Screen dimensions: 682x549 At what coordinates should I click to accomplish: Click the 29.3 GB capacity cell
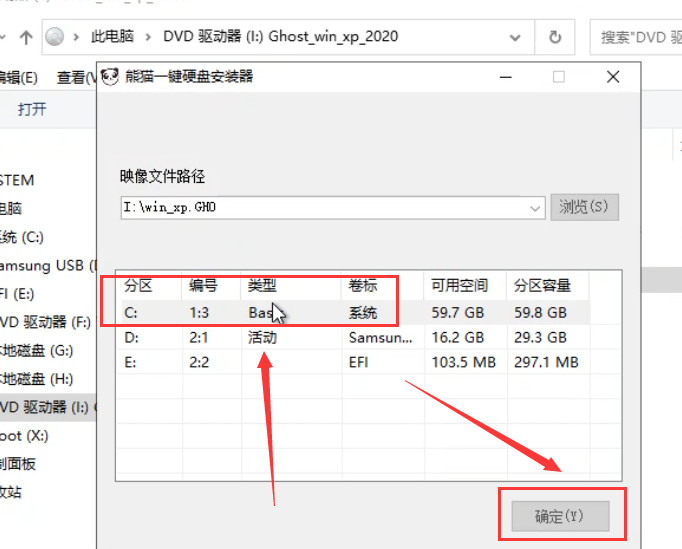pos(540,338)
